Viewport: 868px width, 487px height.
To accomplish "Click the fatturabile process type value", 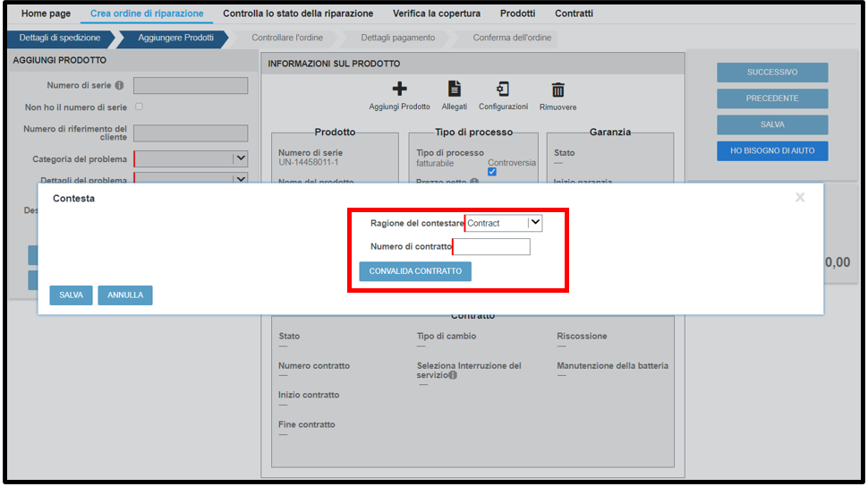I will click(435, 164).
